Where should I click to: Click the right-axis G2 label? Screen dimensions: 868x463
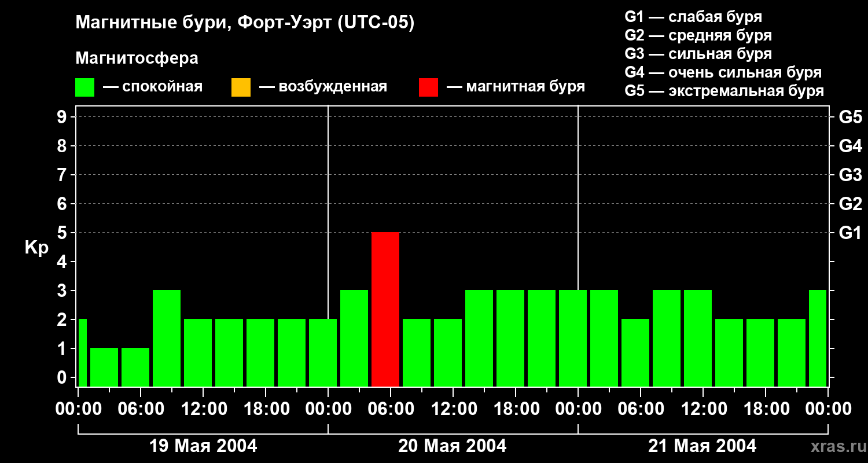click(851, 204)
